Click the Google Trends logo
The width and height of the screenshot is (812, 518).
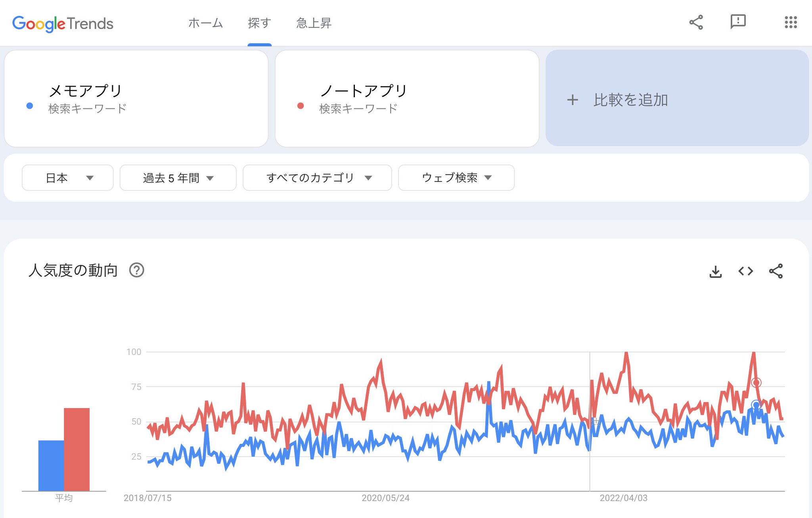pyautogui.click(x=63, y=23)
